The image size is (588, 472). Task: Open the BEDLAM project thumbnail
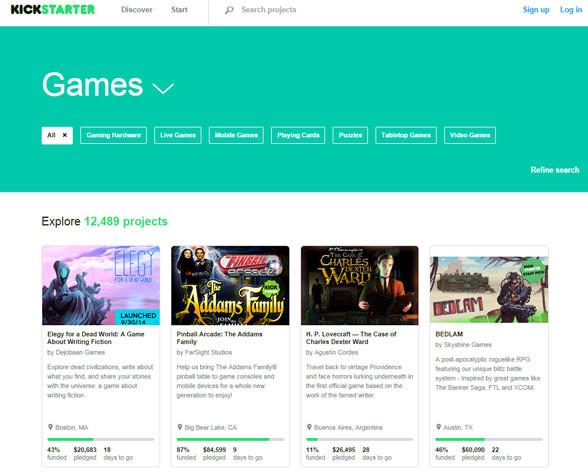click(489, 289)
